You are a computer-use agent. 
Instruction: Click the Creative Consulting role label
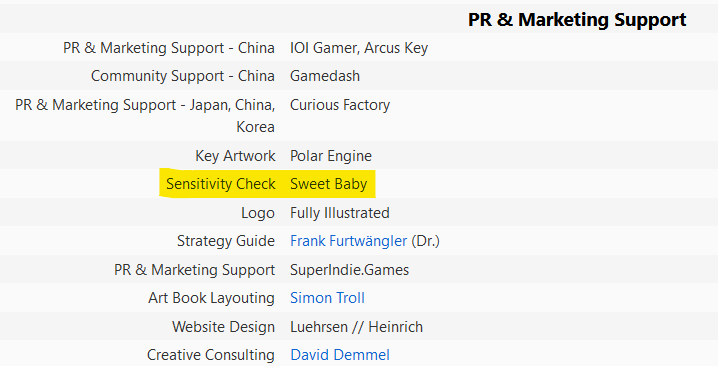point(211,355)
